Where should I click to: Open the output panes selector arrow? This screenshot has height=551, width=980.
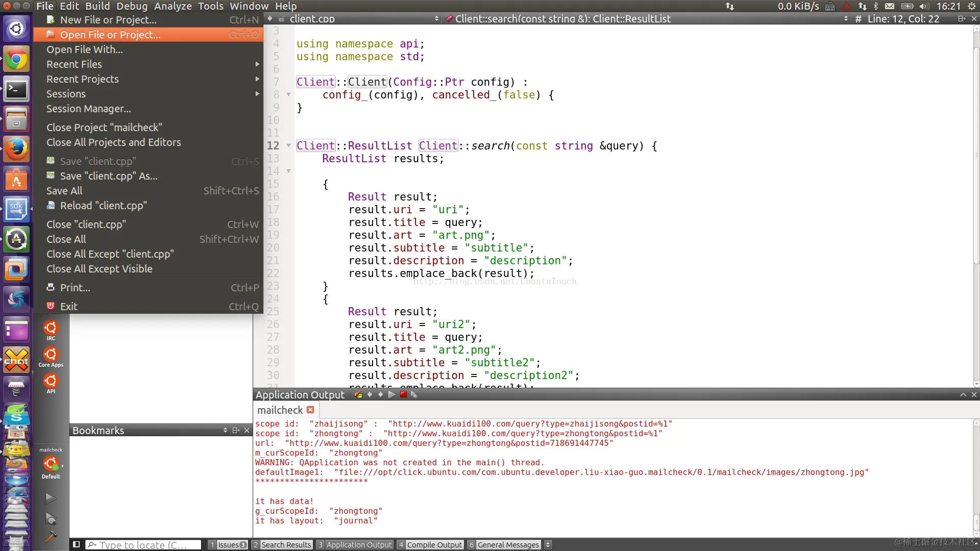pyautogui.click(x=548, y=544)
